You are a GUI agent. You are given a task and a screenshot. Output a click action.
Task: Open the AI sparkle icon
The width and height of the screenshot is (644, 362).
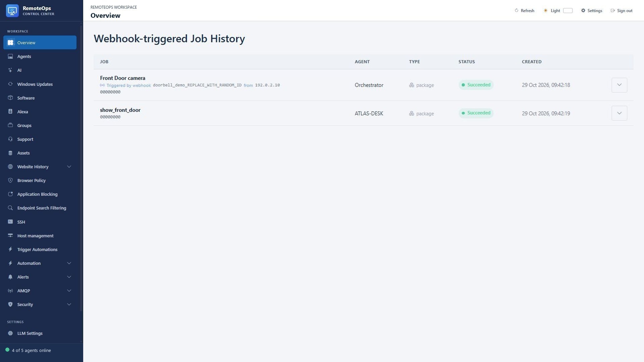point(10,70)
